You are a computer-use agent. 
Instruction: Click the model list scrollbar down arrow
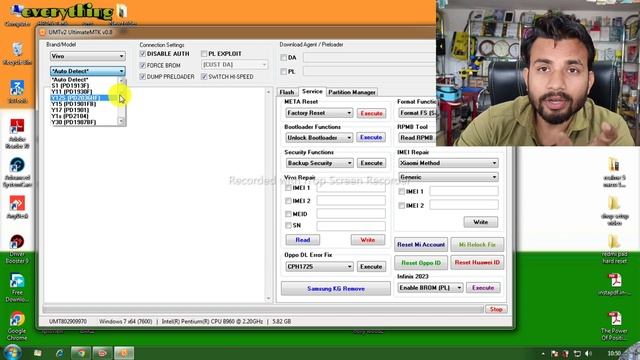pos(122,121)
